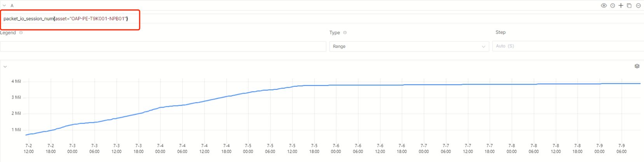The image size is (644, 162).
Task: Click the Step label text
Action: tap(500, 32)
